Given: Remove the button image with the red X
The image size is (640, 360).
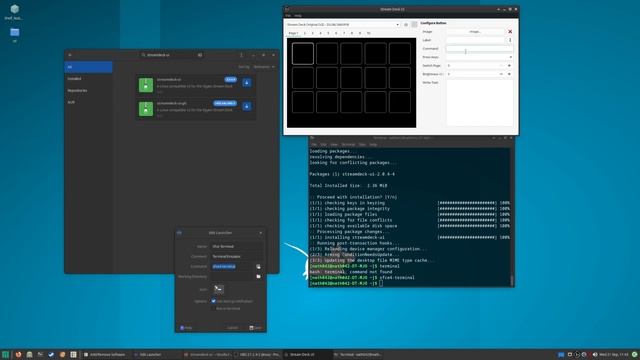Looking at the screenshot, I should (510, 31).
